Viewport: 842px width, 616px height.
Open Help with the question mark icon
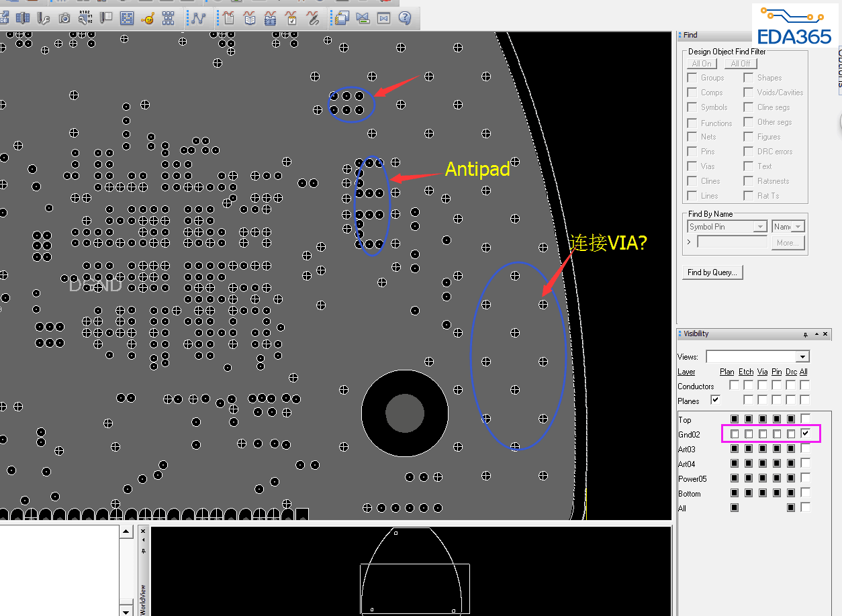[x=404, y=19]
